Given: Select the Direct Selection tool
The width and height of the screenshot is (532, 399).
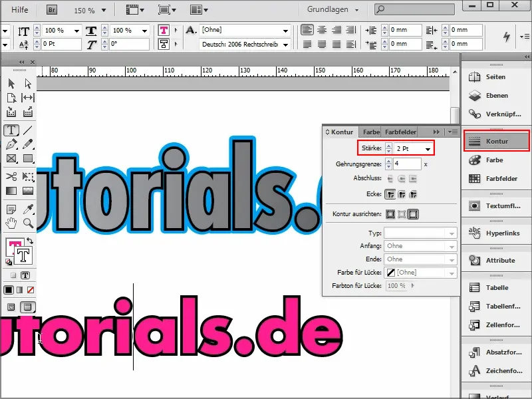Looking at the screenshot, I should (x=28, y=84).
